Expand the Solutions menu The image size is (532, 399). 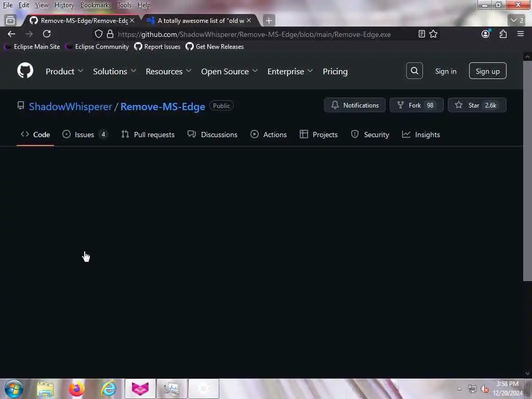coord(114,71)
